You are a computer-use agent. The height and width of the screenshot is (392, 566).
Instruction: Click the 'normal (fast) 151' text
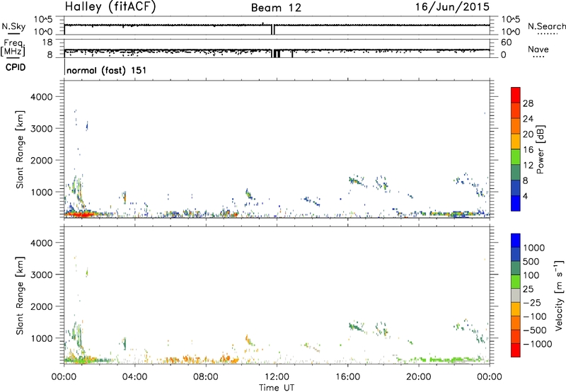(107, 70)
